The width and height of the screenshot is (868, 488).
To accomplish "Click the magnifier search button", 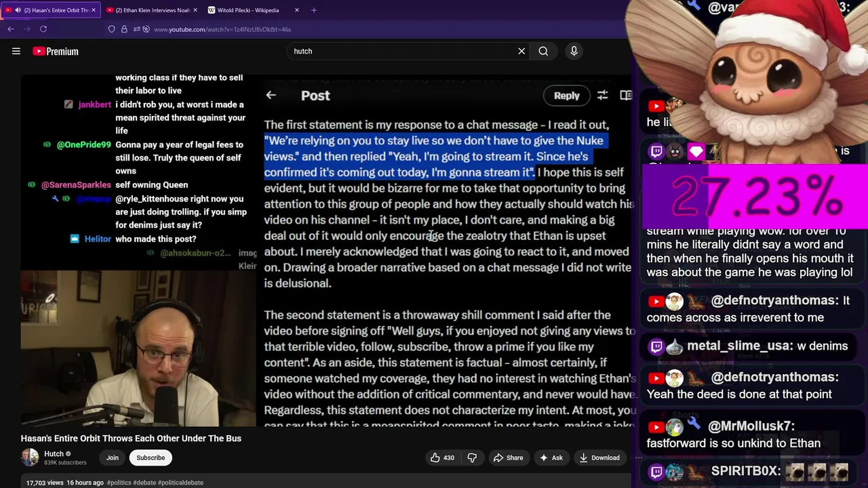I will point(543,51).
